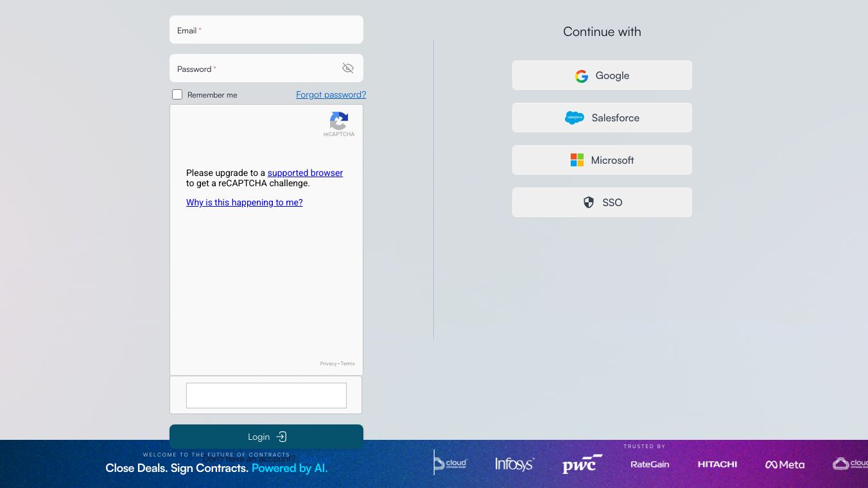Open the reCAPTCHA Privacy link
868x488 pixels.
pos(328,363)
